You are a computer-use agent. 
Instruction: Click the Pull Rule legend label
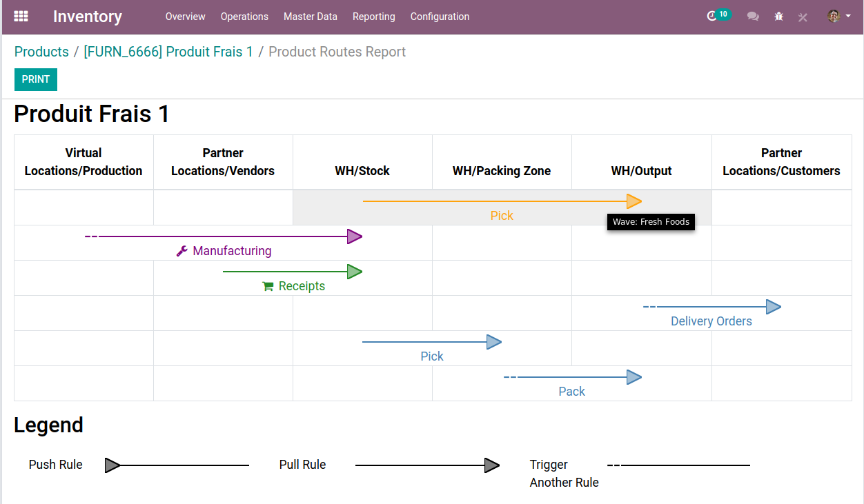[302, 465]
